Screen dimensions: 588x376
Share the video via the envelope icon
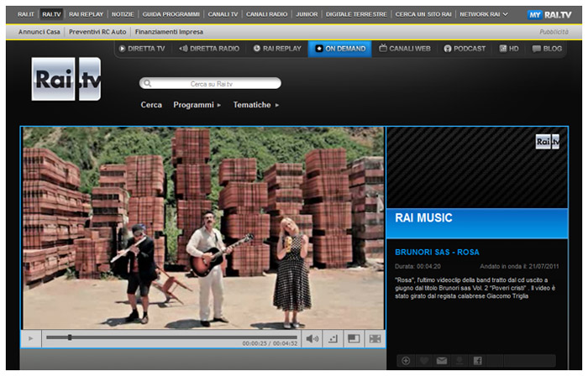(x=441, y=361)
